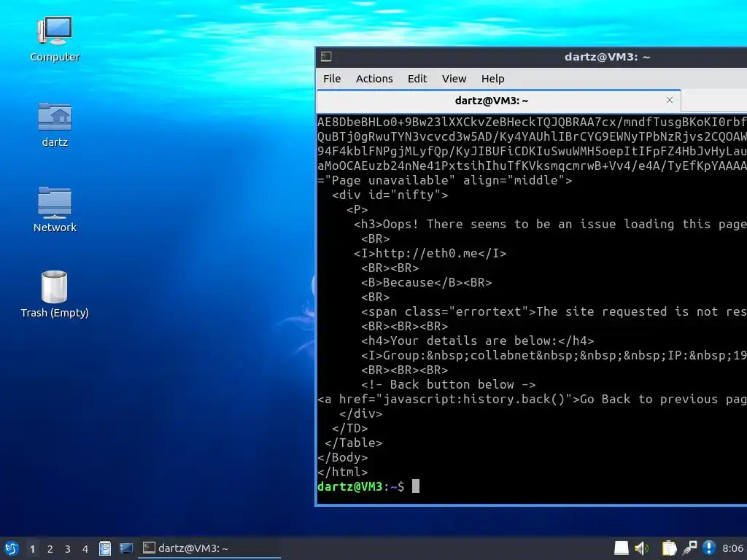Click the <B>Because</B><BR> line
Viewport: 747px width, 560px height.
426,282
